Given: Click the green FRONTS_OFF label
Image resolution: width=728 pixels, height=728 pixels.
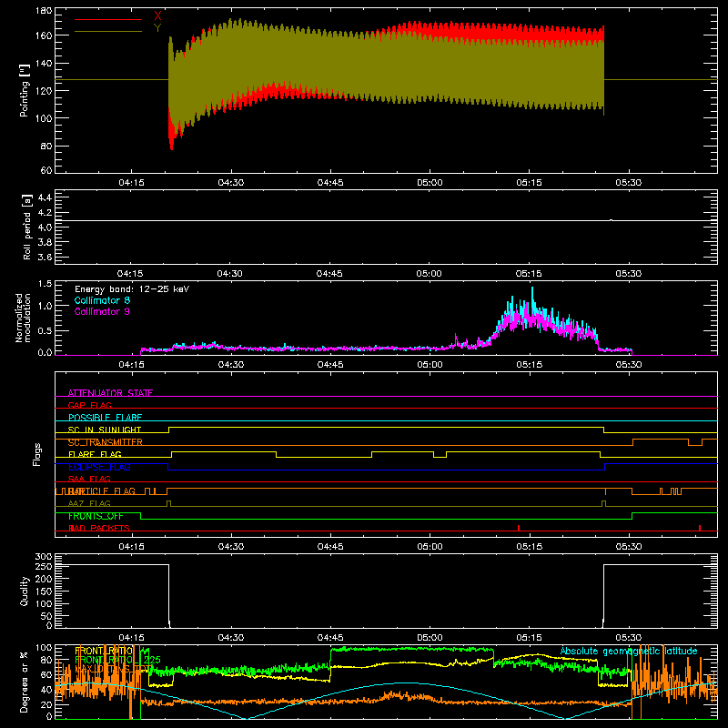Looking at the screenshot, I should (96, 516).
